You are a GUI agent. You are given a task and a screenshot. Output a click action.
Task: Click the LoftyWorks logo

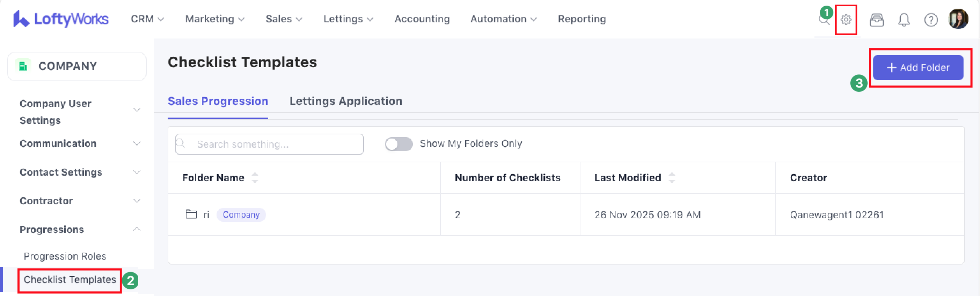click(61, 19)
